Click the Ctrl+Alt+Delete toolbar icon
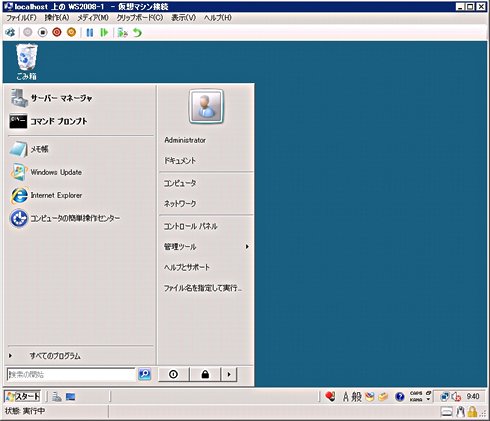 [x=10, y=32]
